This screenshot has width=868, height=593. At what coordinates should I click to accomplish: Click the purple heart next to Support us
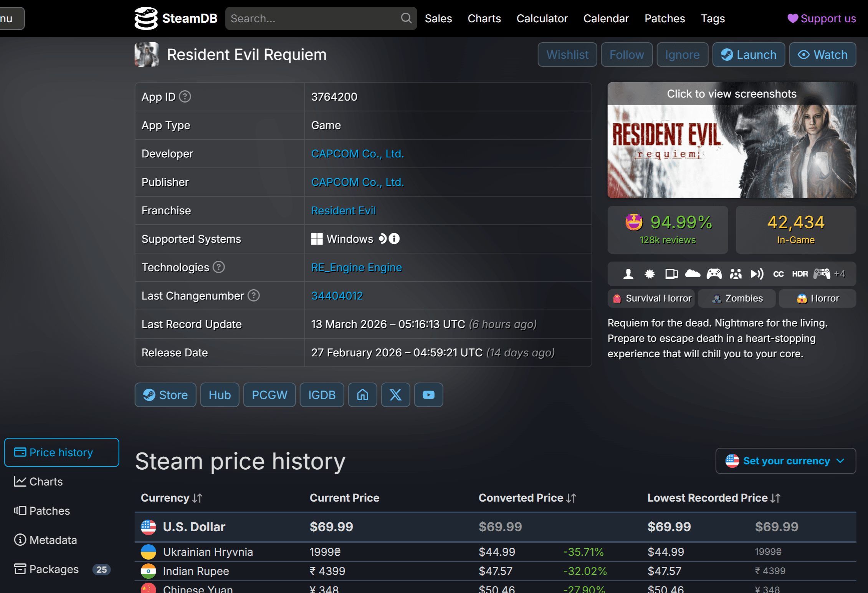click(793, 18)
